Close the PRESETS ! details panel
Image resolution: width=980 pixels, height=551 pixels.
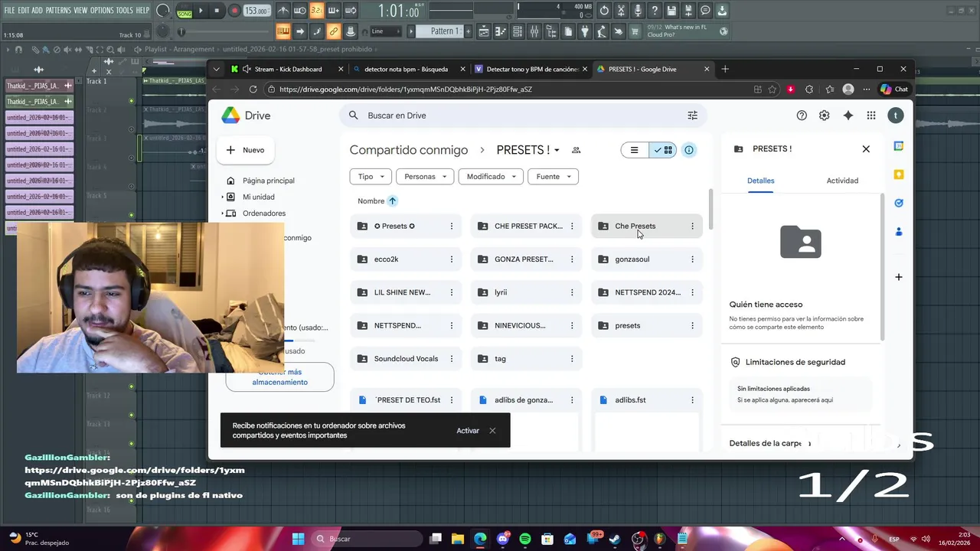coord(866,149)
